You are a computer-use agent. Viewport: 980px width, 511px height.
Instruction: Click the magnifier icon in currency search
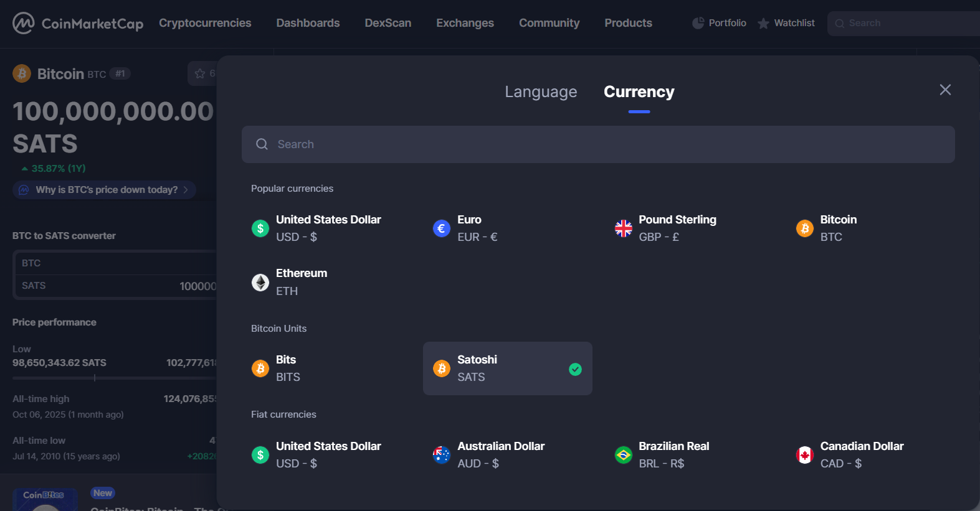point(262,144)
